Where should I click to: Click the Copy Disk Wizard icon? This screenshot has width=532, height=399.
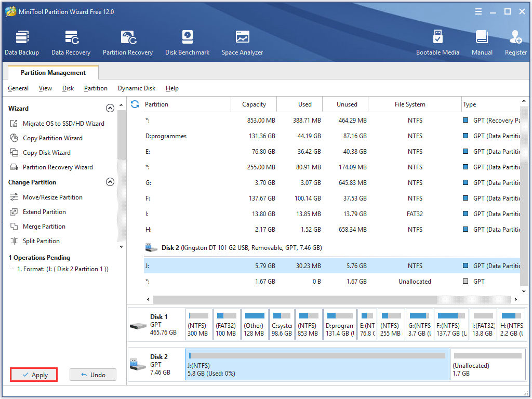(14, 153)
